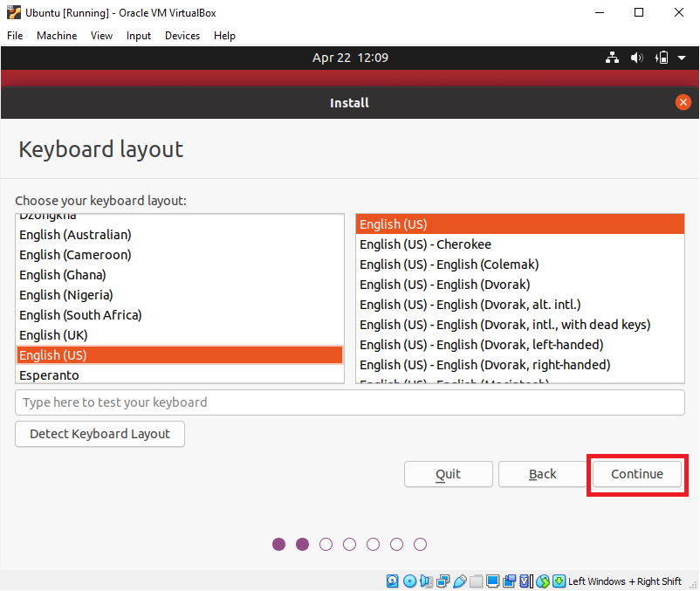This screenshot has width=700, height=591.
Task: Click the shared folders status icon
Action: [477, 581]
